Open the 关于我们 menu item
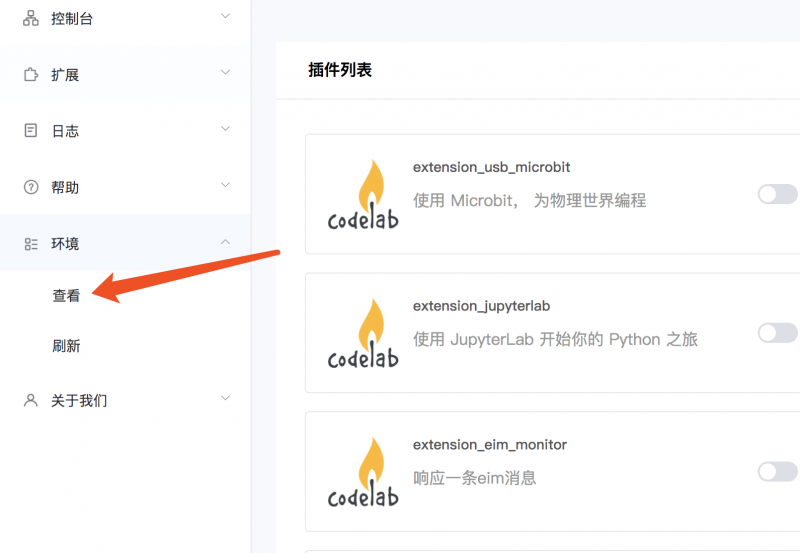 125,400
